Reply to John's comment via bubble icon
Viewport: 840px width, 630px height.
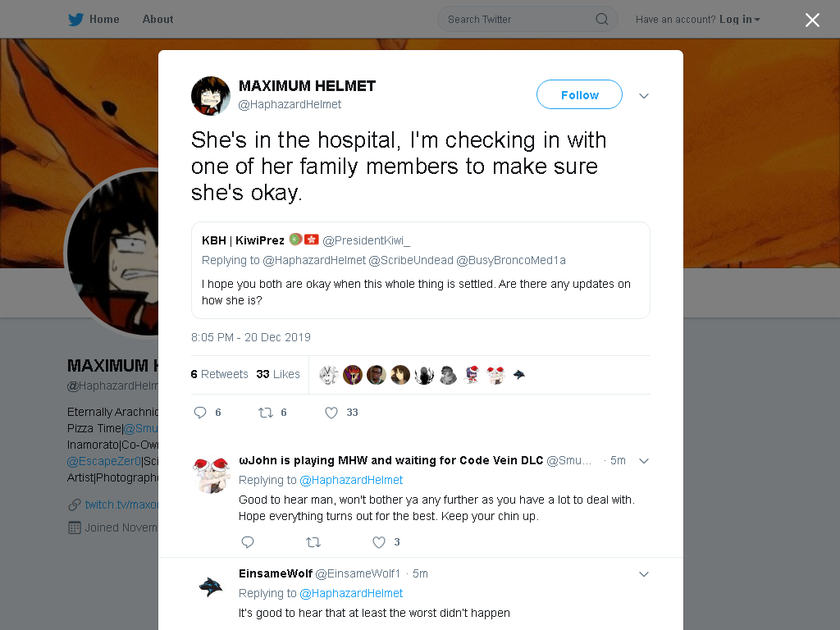click(248, 542)
